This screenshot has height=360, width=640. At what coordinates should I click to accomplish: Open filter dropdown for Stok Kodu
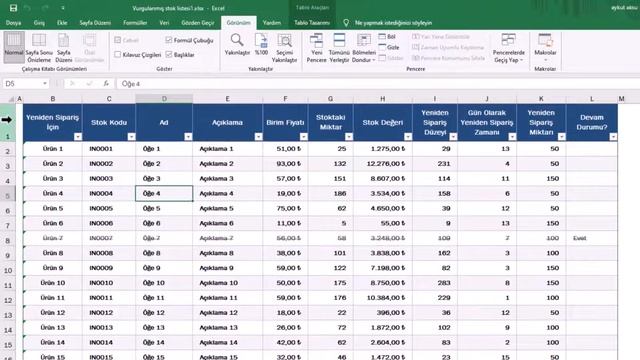(131, 137)
